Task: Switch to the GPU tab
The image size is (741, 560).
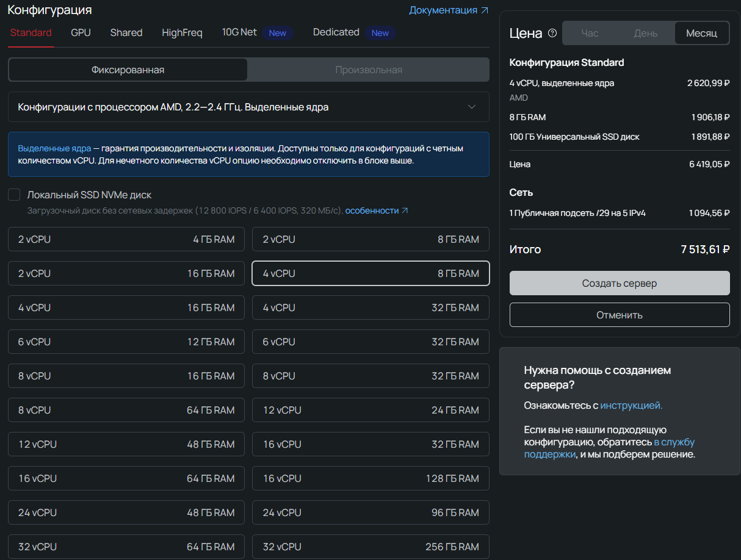Action: 81,33
